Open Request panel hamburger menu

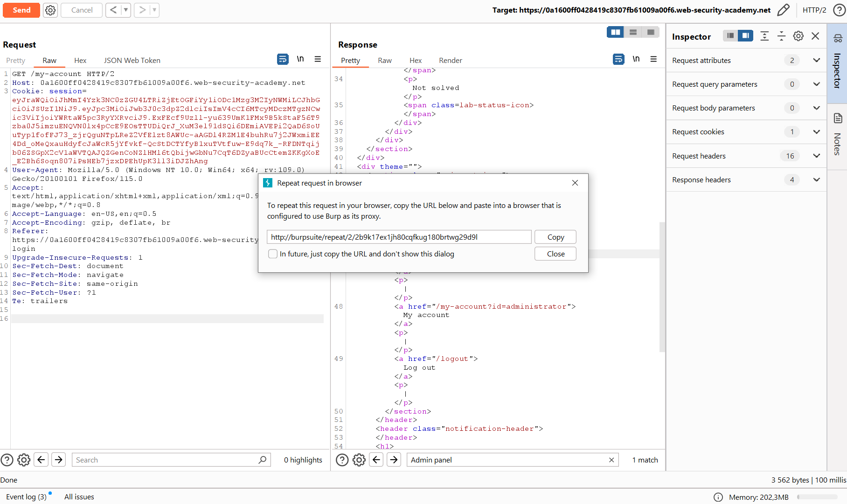tap(318, 59)
